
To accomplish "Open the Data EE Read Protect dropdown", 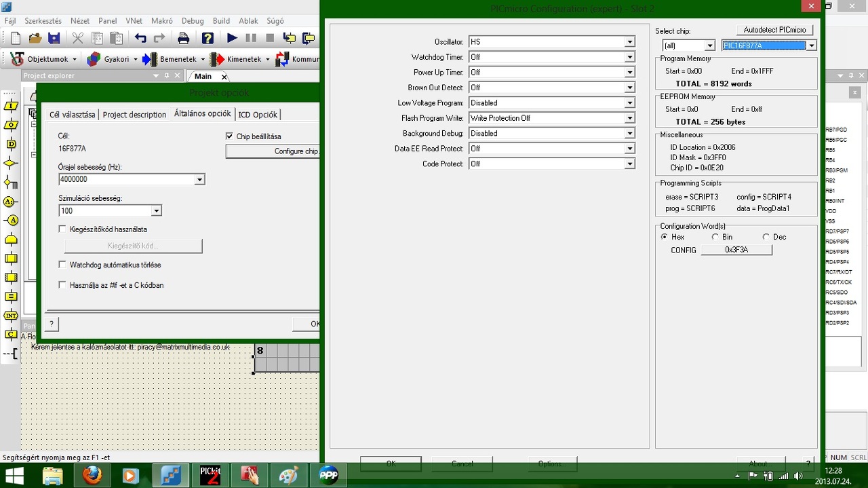I will 629,149.
